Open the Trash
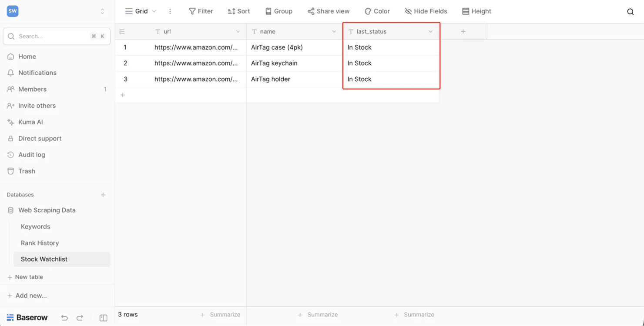Image resolution: width=644 pixels, height=326 pixels. [x=27, y=171]
